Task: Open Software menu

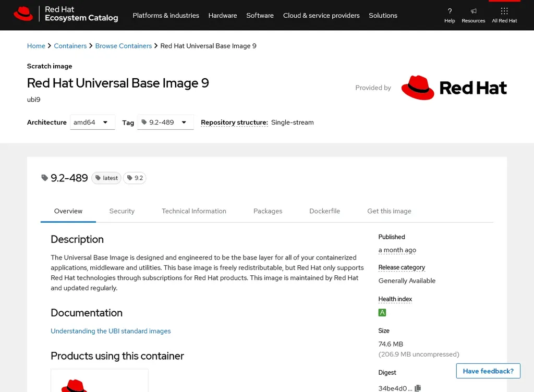Action: tap(260, 15)
